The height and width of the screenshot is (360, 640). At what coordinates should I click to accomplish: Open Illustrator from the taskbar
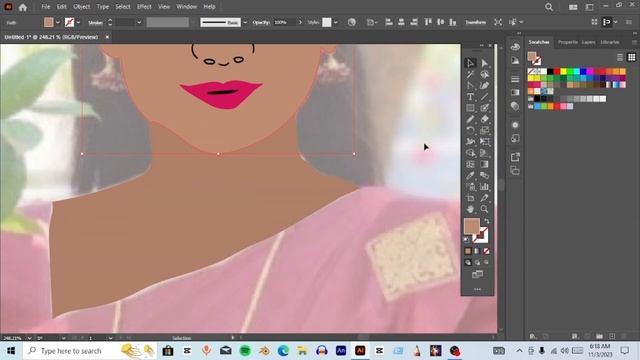(360, 351)
